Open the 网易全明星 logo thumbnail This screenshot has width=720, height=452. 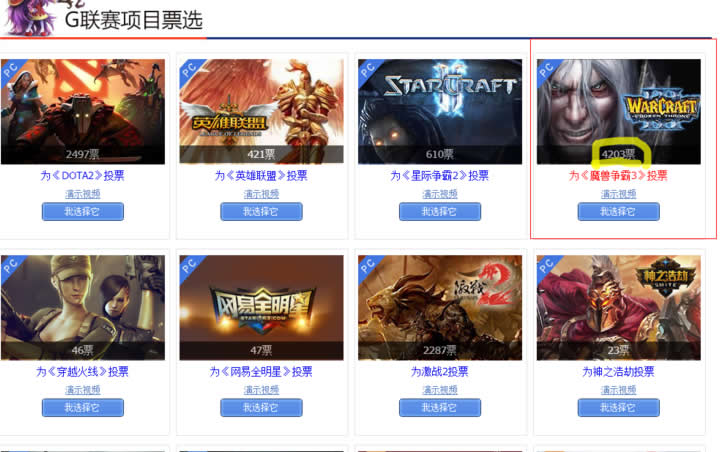click(x=261, y=308)
